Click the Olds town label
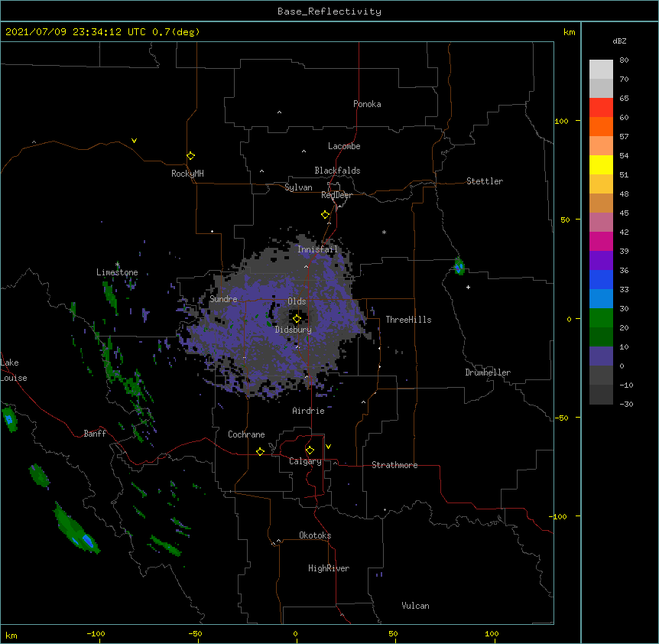The height and width of the screenshot is (644, 659). tap(297, 301)
